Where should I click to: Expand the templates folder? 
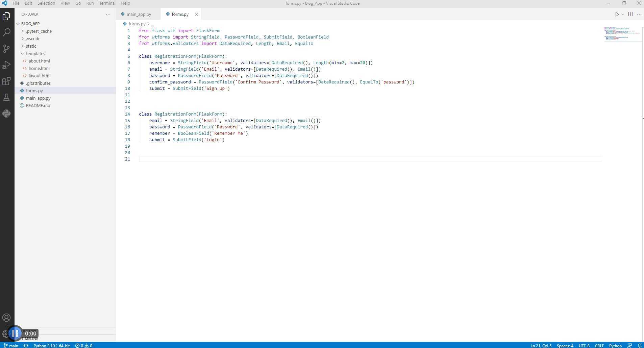35,53
